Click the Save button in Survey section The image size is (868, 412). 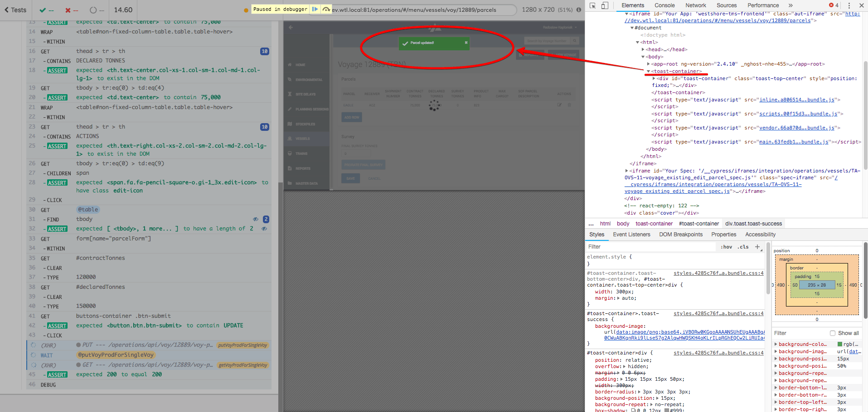click(351, 178)
